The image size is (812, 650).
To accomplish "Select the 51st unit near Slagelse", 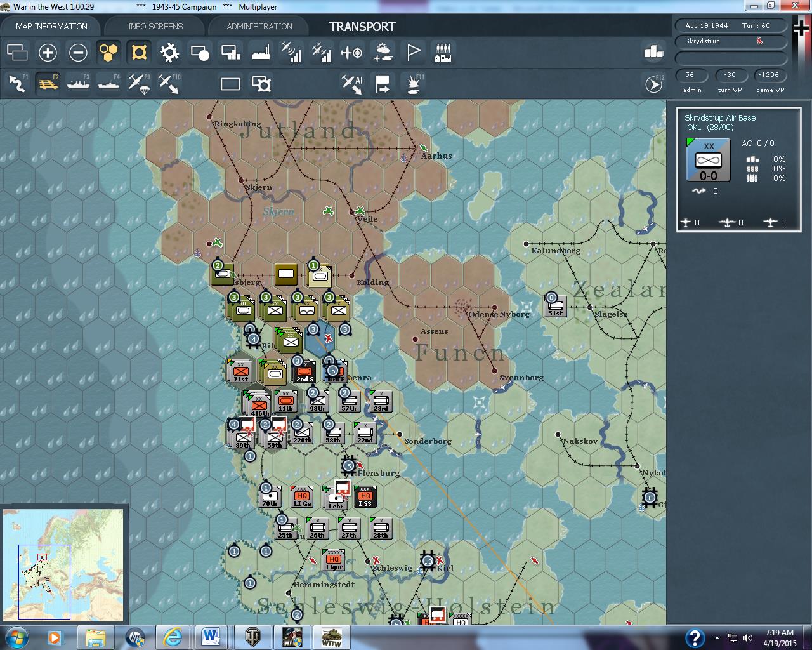I will [x=556, y=305].
